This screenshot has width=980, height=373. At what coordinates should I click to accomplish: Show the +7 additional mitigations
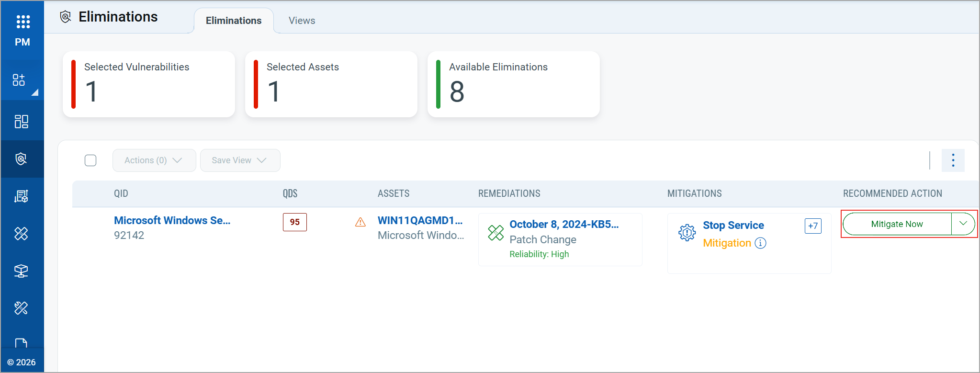tap(813, 226)
